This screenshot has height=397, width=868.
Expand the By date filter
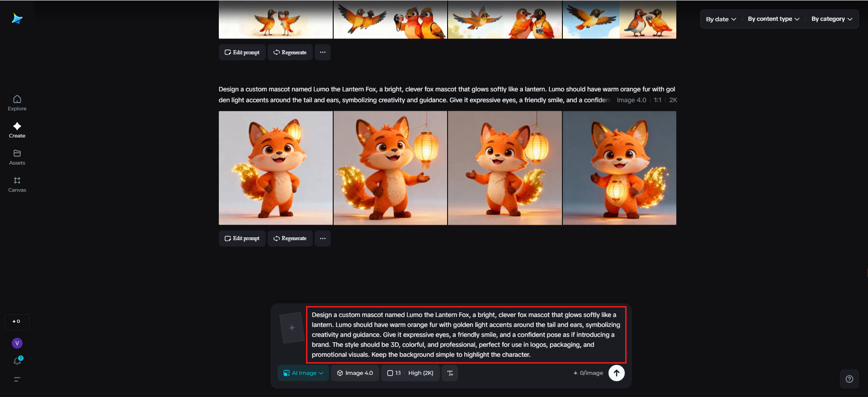(x=721, y=19)
